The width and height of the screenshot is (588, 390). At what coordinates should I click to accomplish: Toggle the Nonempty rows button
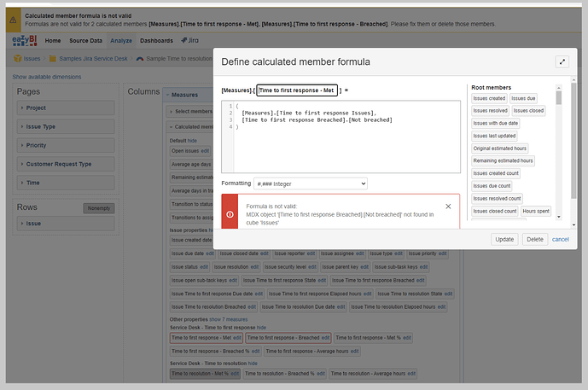(x=99, y=208)
